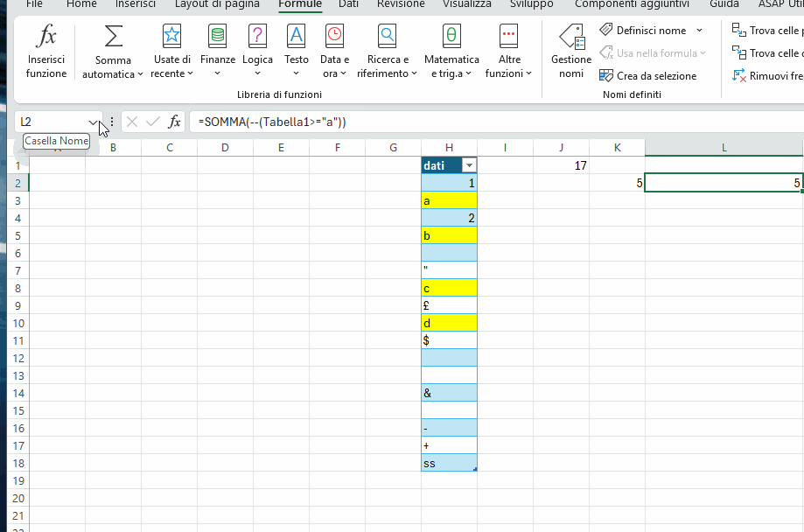Viewport: 804px width, 532px height.
Task: Open the Home ribbon tab
Action: [x=81, y=4]
